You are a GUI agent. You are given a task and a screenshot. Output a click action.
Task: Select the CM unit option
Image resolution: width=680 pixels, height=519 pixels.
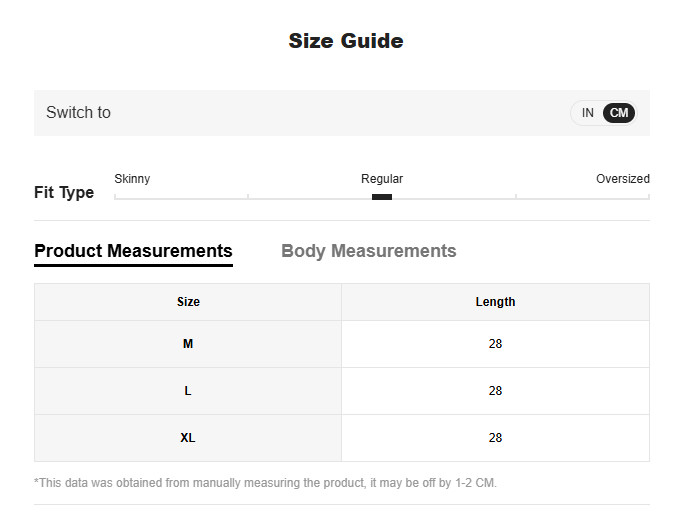(x=619, y=113)
